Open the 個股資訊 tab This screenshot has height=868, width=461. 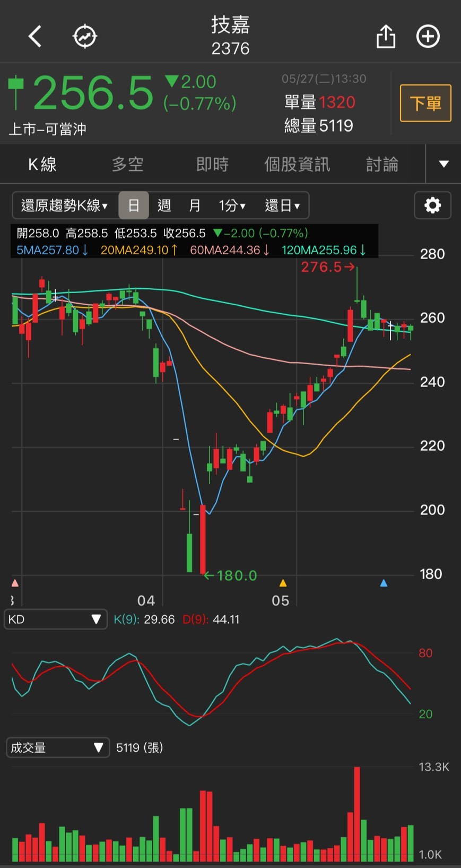pyautogui.click(x=297, y=164)
